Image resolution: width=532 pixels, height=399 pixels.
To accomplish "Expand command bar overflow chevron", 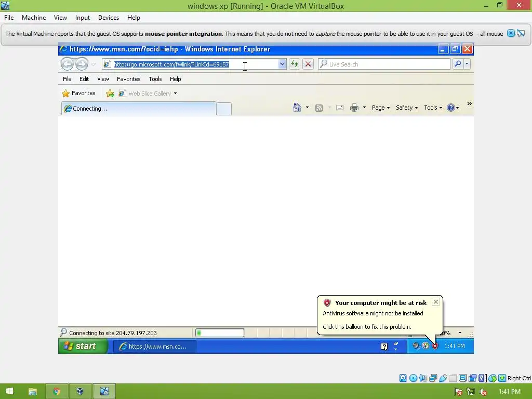I will click(469, 104).
